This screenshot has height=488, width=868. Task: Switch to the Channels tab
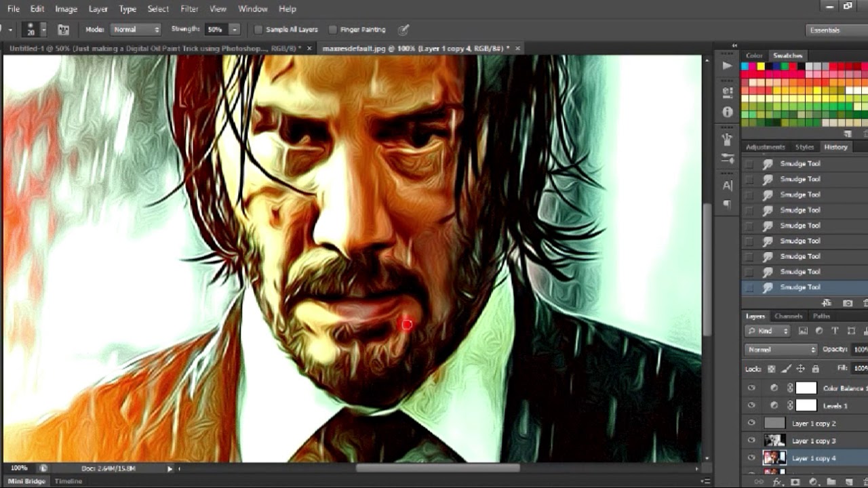(789, 317)
